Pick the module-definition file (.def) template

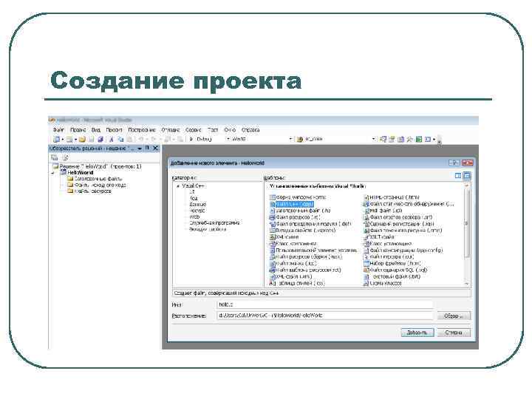click(x=310, y=224)
